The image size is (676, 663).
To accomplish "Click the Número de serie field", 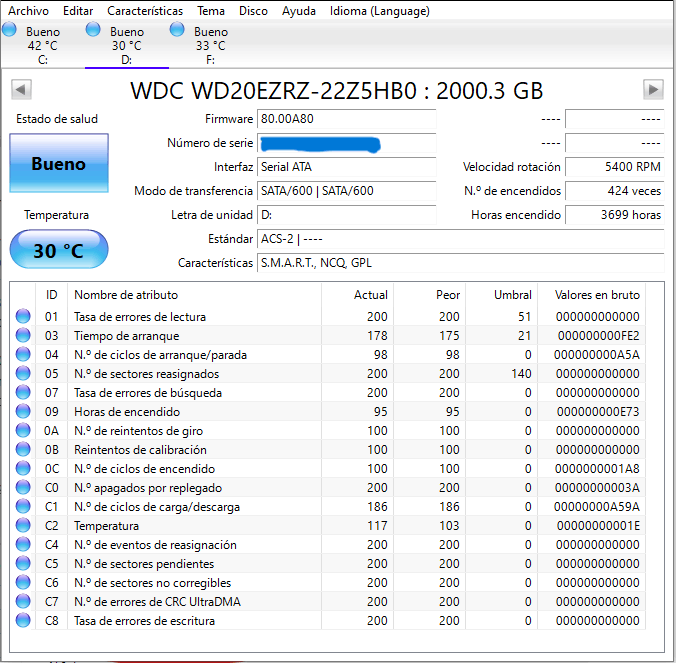I will pyautogui.click(x=347, y=143).
